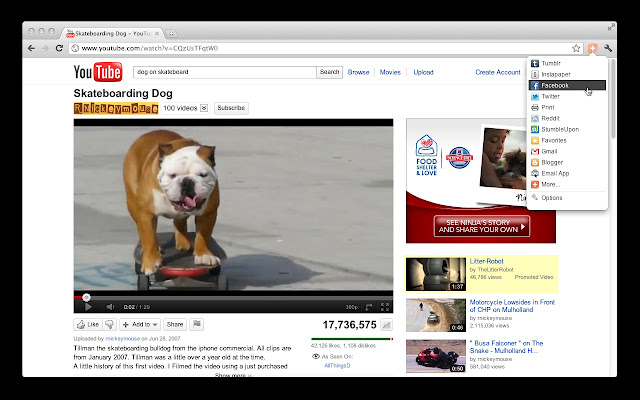640x400 pixels.
Task: Click the Rmickeymouse channel banner
Action: 116,108
